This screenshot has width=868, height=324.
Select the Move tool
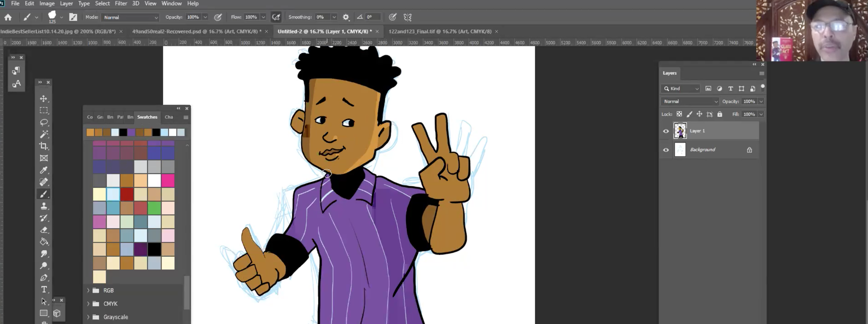44,99
